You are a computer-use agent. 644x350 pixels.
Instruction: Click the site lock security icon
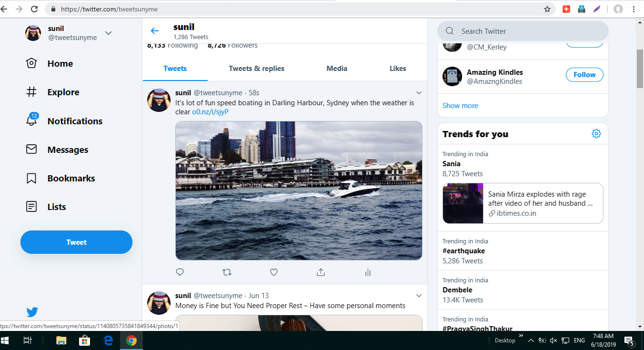(x=53, y=9)
